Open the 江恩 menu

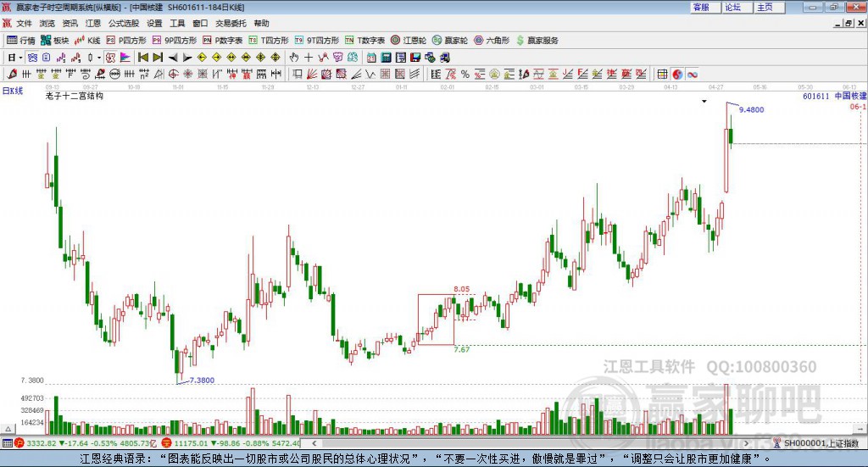click(x=93, y=23)
